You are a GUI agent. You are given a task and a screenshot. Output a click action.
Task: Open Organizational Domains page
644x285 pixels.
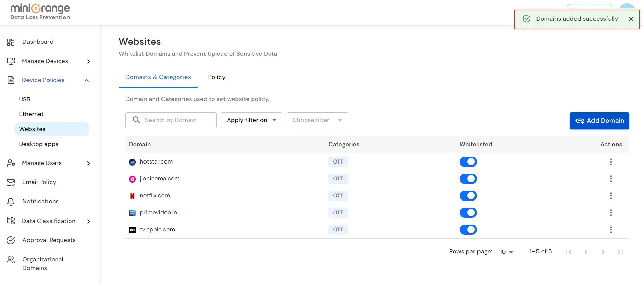coord(43,264)
